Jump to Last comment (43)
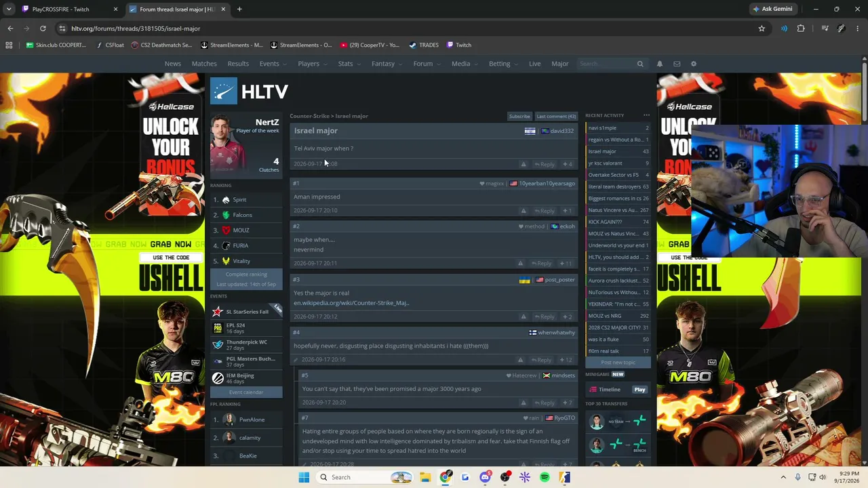 556,116
